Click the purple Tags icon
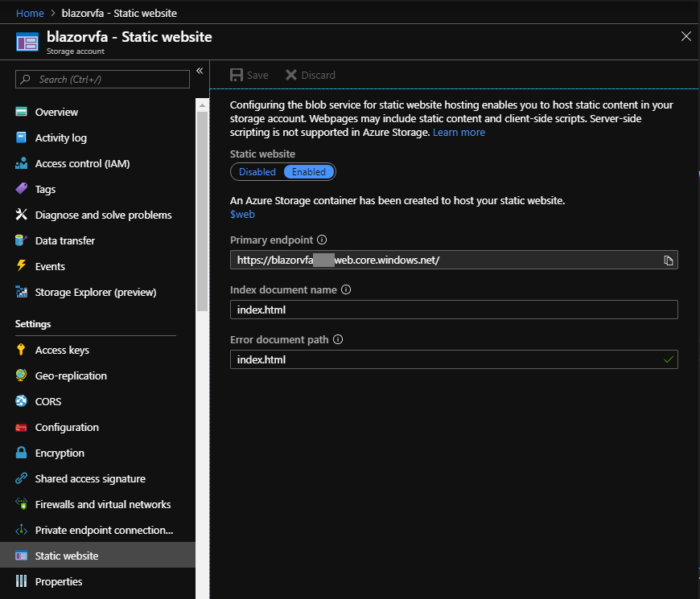 [x=21, y=189]
